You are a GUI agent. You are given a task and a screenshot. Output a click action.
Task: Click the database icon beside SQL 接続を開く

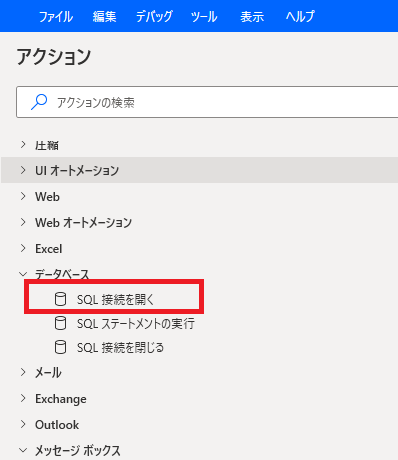[60, 299]
